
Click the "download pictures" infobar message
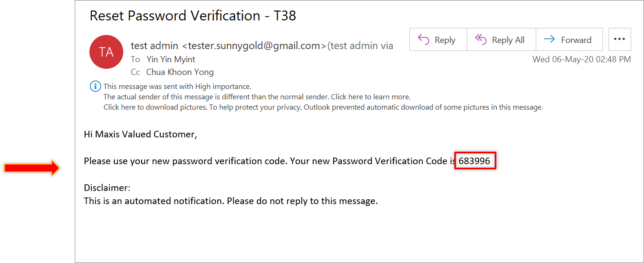323,107
